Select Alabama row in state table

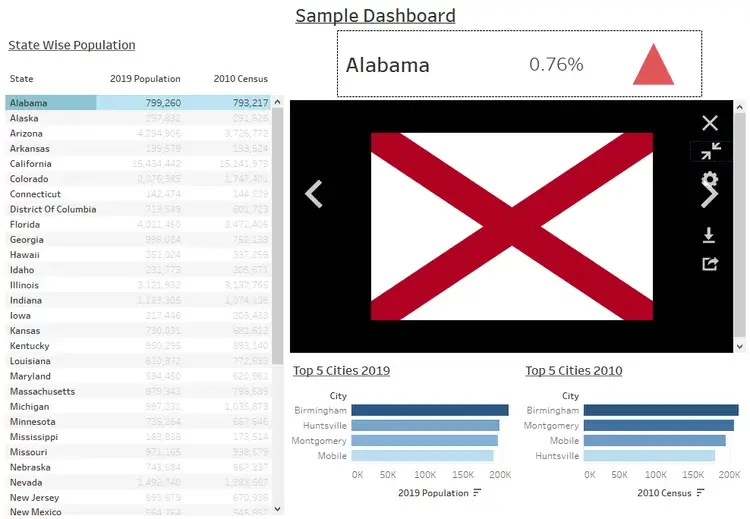tap(138, 103)
